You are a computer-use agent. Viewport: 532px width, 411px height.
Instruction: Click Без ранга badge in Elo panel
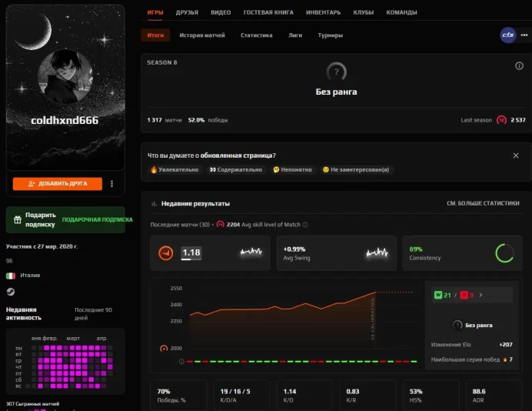(x=472, y=325)
